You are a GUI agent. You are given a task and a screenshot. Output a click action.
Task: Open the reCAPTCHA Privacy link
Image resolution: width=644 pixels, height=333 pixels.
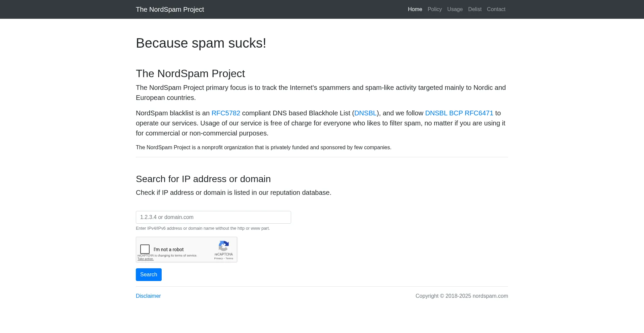click(x=218, y=259)
